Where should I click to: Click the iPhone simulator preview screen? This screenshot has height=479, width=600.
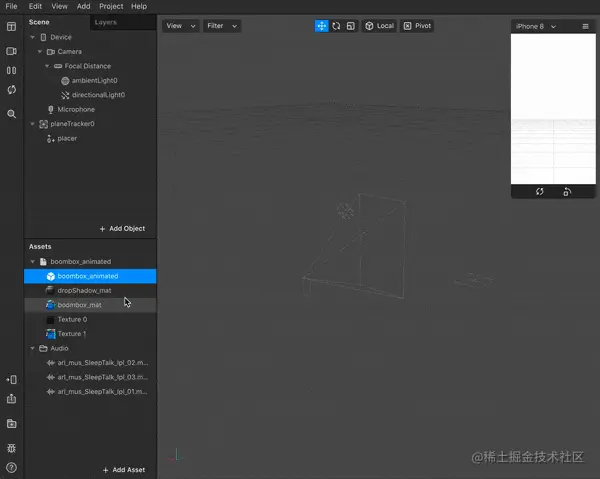pyautogui.click(x=553, y=109)
